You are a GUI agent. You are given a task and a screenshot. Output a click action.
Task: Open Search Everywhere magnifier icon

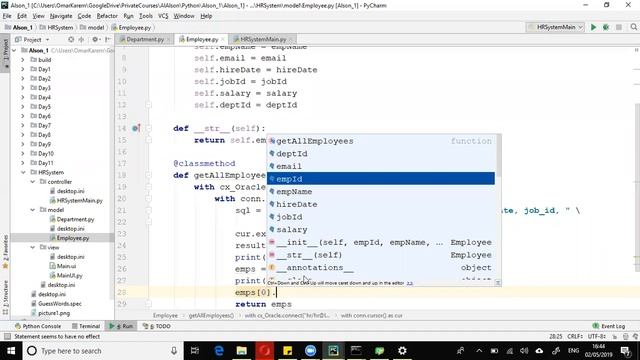click(633, 27)
